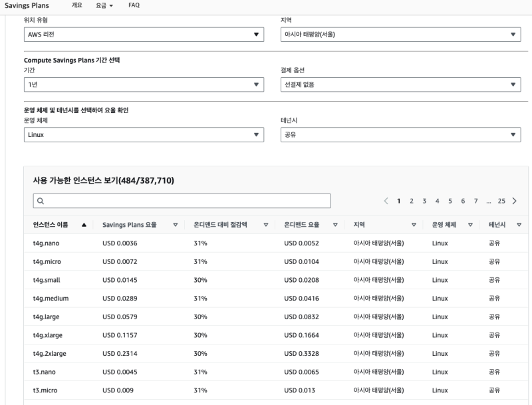Screen dimensions: 532x405
Task: Open the FAQ link in top navigation
Action: tap(134, 5)
